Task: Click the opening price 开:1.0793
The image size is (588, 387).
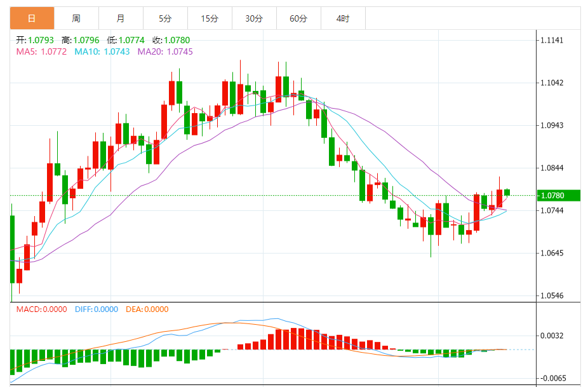Action: (x=35, y=40)
